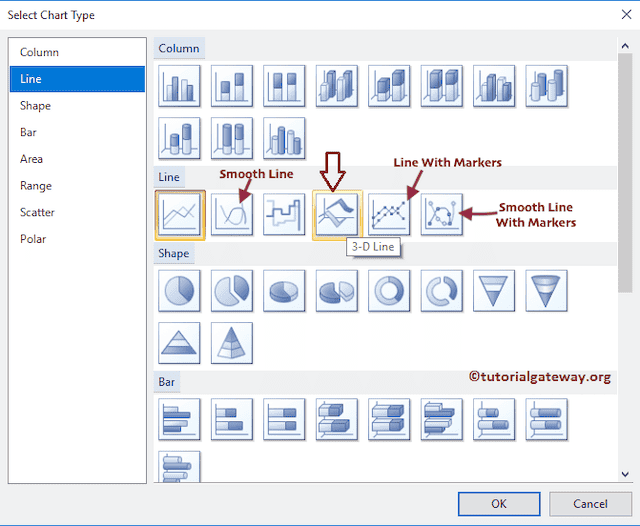Switch to the Shape category
Viewport: 640px width, 526px height.
[77, 106]
